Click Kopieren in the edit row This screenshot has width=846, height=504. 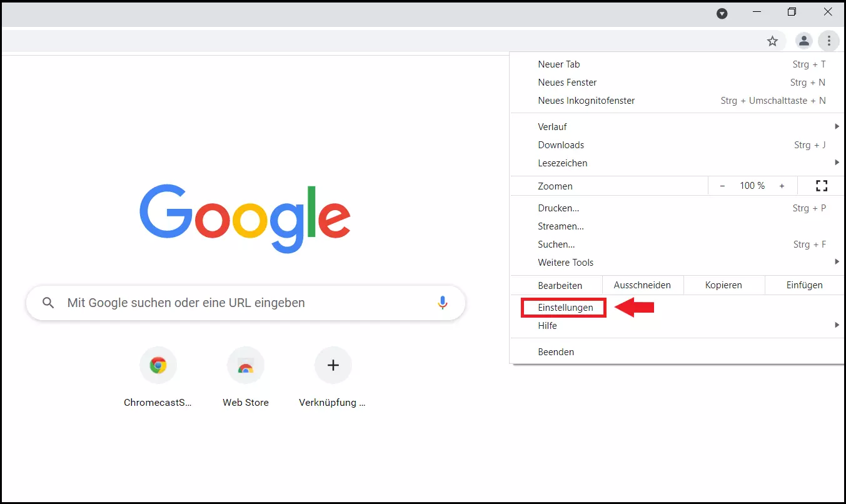723,285
